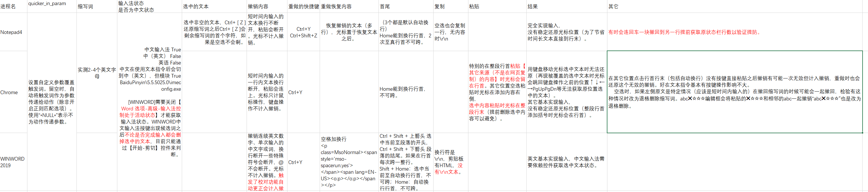This screenshot has width=868, height=192.
Task: Select the cell starting "英文基本实现输入"
Action: [567, 162]
